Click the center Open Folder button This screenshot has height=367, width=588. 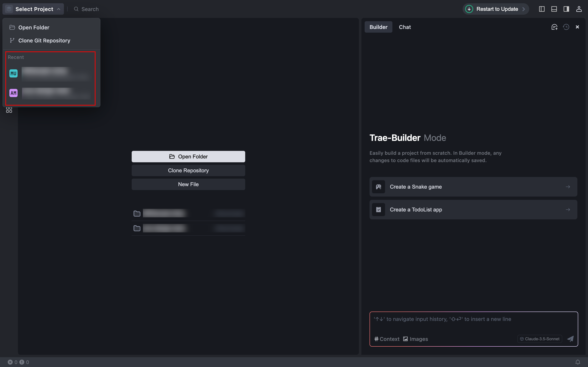(188, 157)
